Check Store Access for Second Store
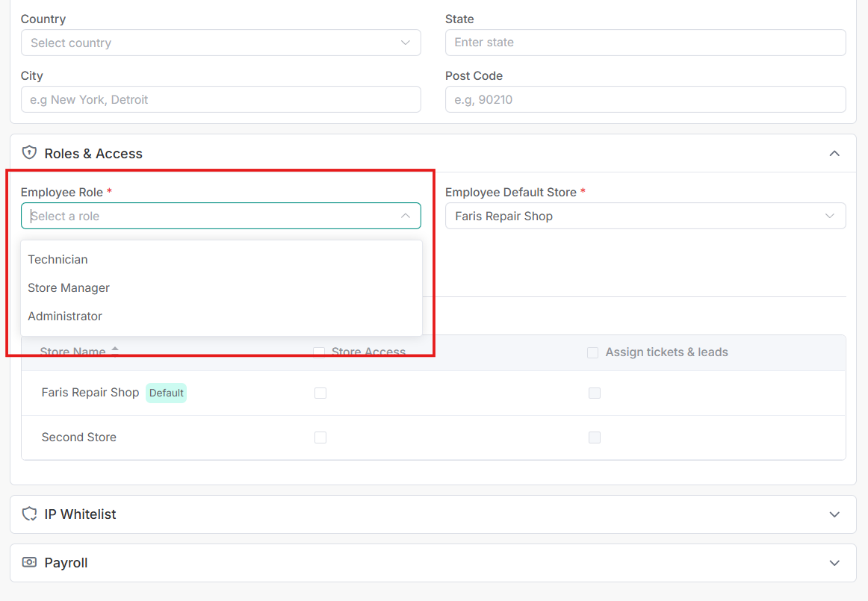868x601 pixels. pyautogui.click(x=320, y=437)
